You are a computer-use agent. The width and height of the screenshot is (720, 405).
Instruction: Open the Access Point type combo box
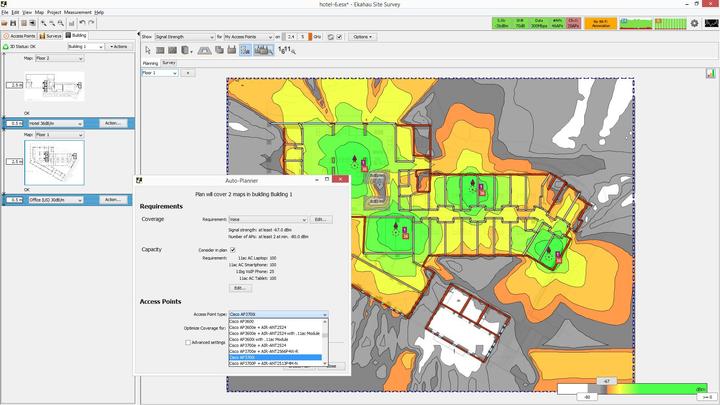point(278,315)
